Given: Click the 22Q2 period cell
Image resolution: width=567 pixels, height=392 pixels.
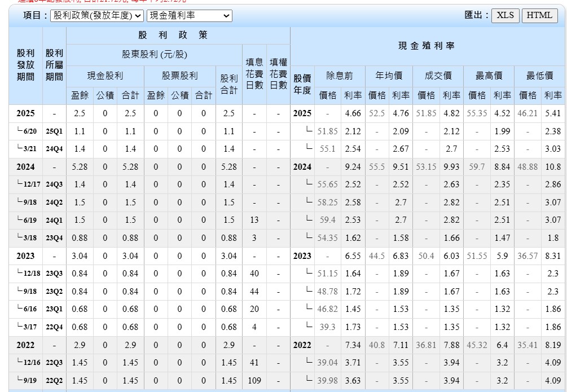Looking at the screenshot, I should pos(54,380).
